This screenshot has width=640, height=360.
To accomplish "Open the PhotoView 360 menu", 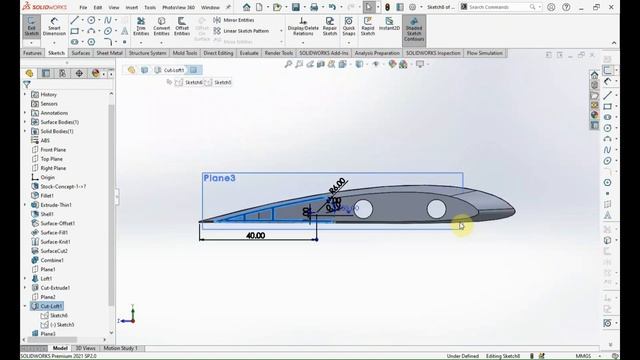I will pos(178,7).
